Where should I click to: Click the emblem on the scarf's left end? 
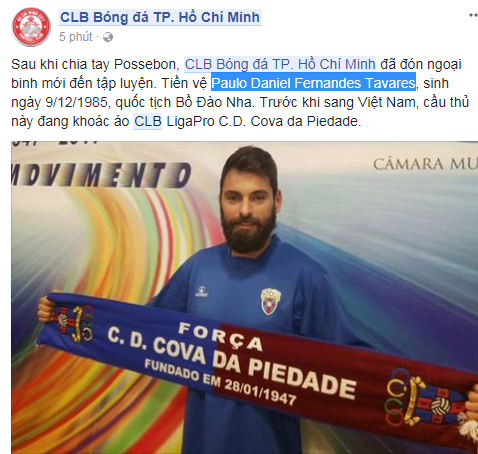click(x=75, y=323)
